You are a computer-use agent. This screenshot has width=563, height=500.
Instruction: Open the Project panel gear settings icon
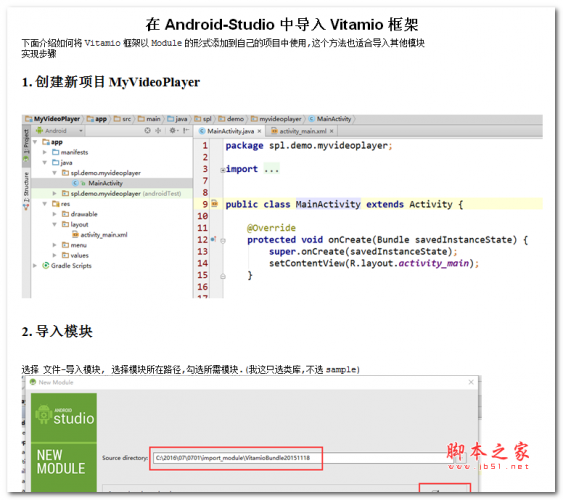(173, 131)
